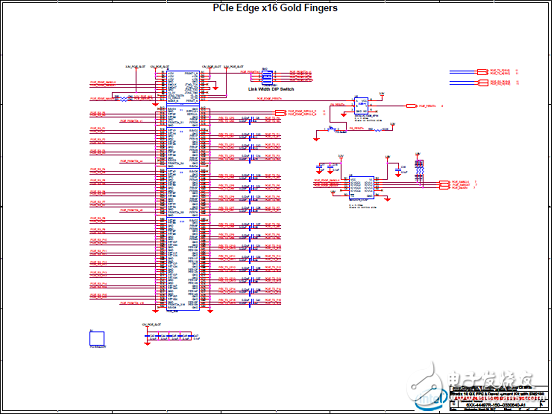Click the title 'PCIe Edge x16 Gold Fingers'
The width and height of the screenshot is (554, 414).
coord(275,8)
